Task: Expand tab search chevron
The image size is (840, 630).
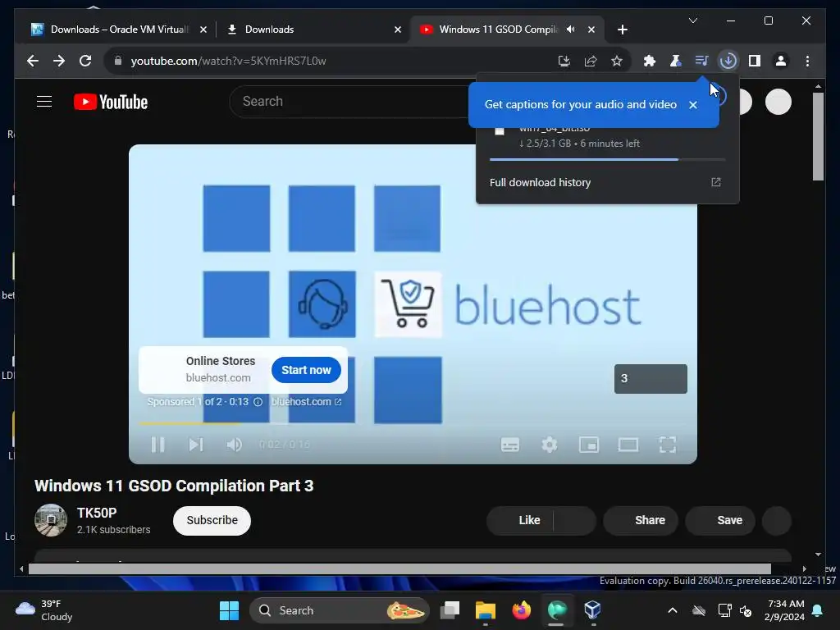Action: [692, 21]
